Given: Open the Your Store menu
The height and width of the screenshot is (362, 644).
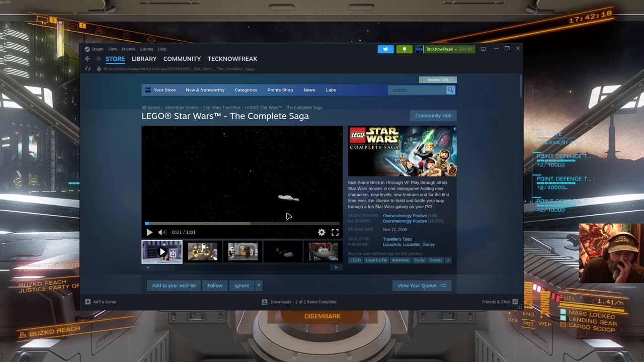Looking at the screenshot, I should coord(165,90).
